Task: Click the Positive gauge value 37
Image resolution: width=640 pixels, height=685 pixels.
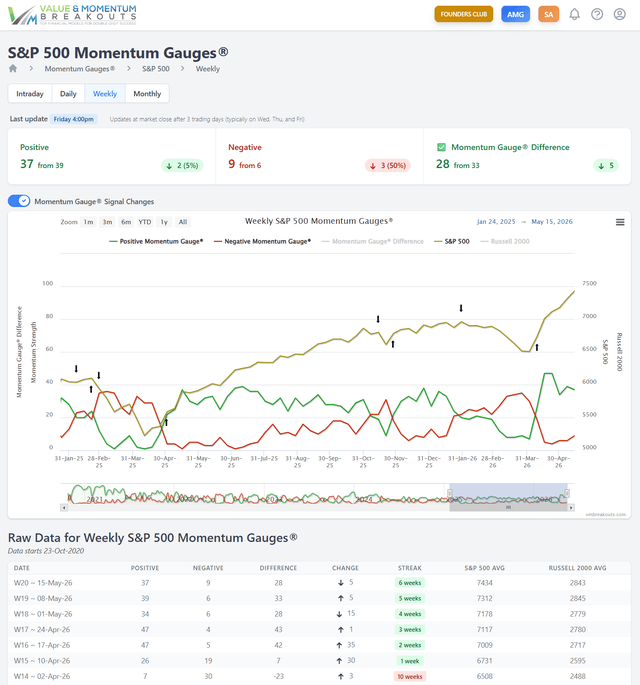Action: (x=27, y=164)
